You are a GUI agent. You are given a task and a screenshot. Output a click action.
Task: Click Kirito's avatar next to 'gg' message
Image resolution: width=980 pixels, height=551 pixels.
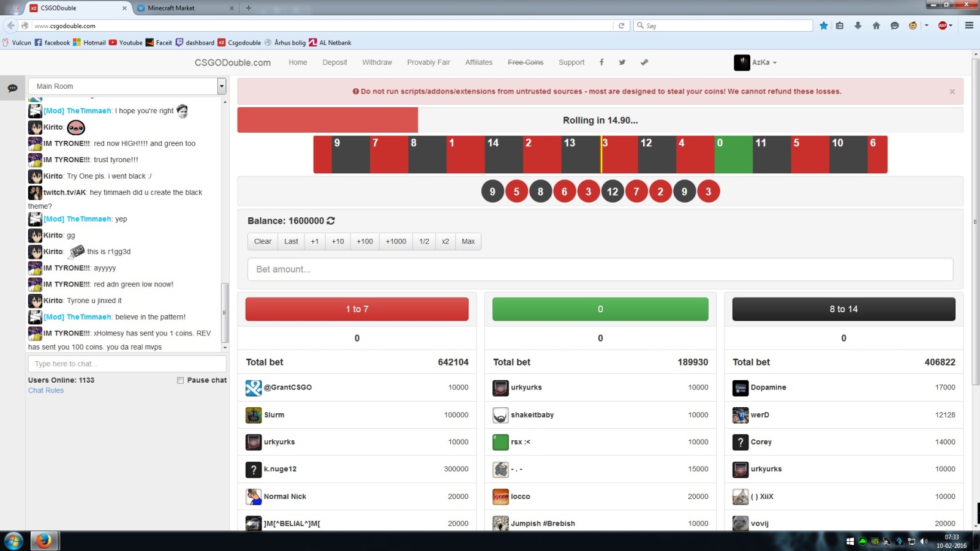tap(35, 235)
